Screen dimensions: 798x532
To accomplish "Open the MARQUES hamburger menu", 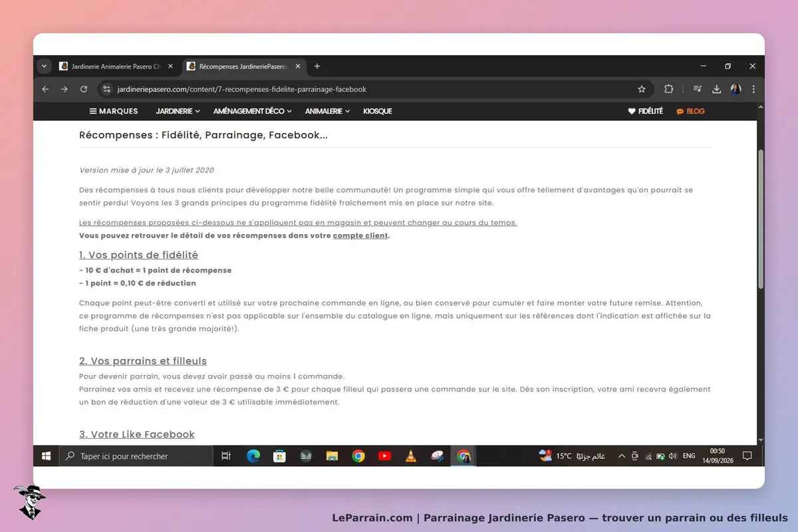I will tap(114, 111).
